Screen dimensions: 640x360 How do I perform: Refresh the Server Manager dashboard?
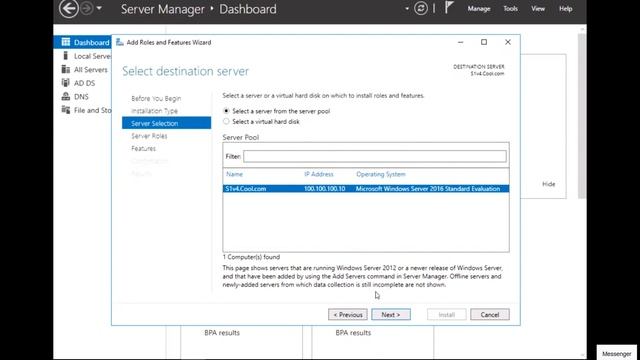(x=421, y=8)
